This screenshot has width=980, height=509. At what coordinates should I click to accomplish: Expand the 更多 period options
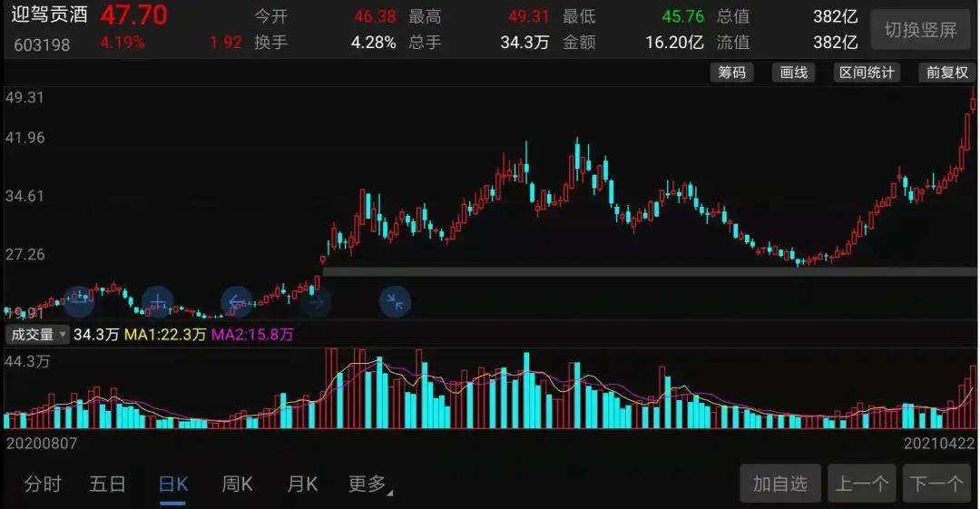coord(370,484)
